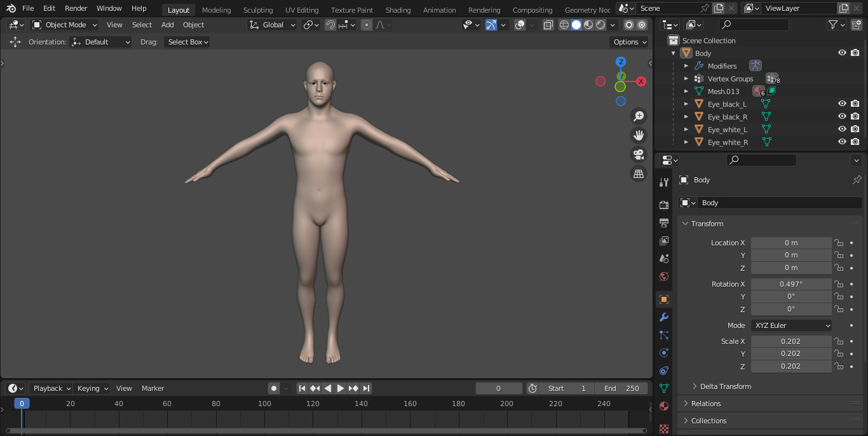Open the Physics properties tab
This screenshot has width=868, height=436.
click(664, 353)
